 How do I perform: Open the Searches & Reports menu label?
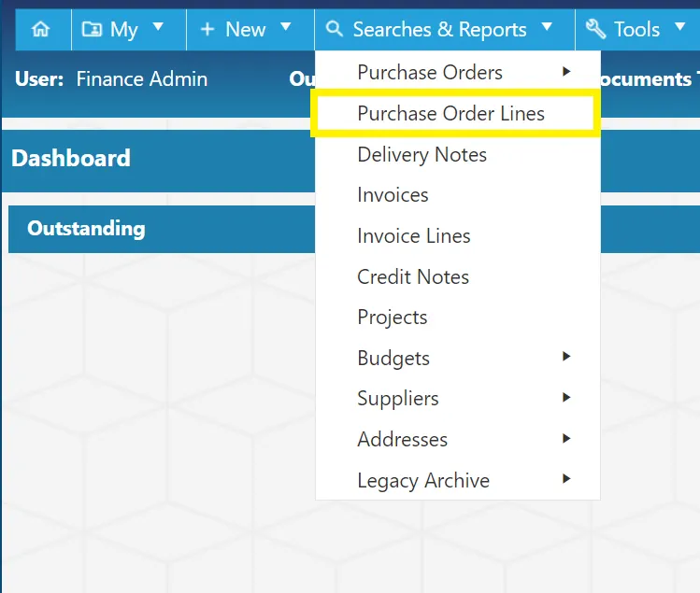440,30
